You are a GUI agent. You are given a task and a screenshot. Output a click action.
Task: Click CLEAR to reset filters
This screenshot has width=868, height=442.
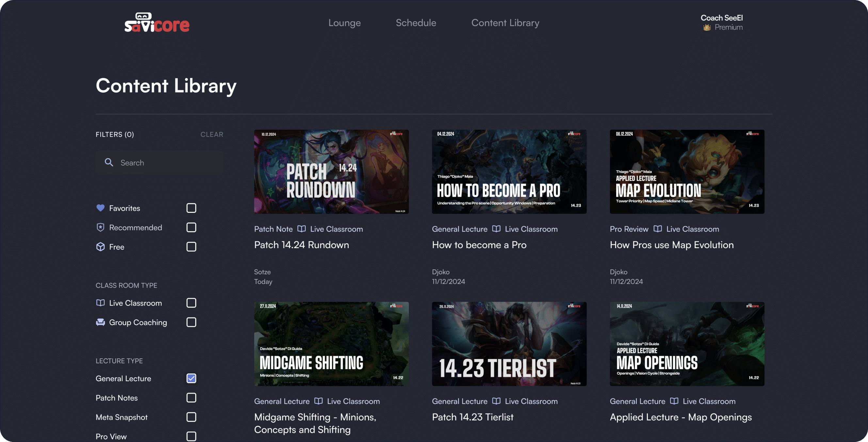212,134
